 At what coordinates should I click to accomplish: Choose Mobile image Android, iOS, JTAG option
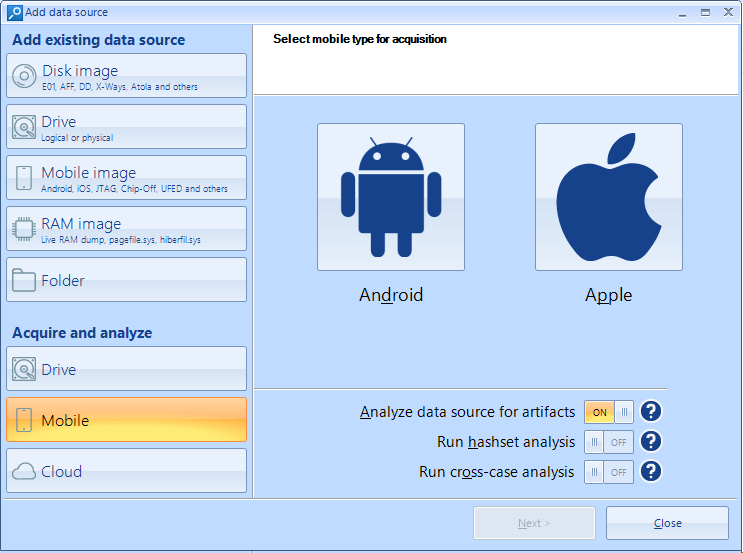127,178
